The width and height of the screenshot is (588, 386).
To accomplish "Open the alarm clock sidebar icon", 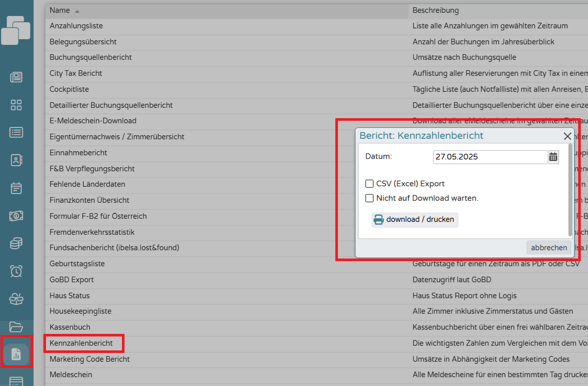I will click(x=16, y=271).
